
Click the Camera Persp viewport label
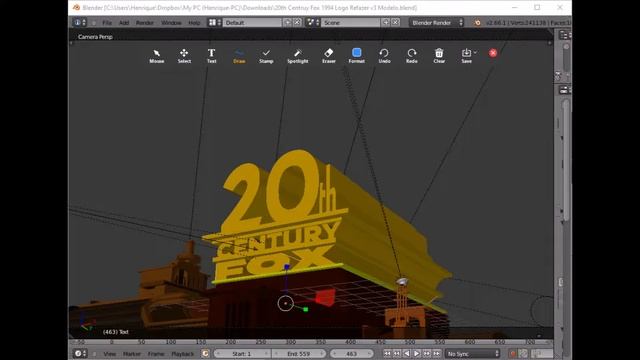click(x=95, y=37)
